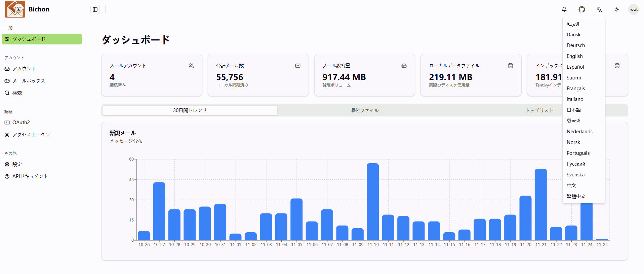Open APIドキュメント help item

[30, 176]
